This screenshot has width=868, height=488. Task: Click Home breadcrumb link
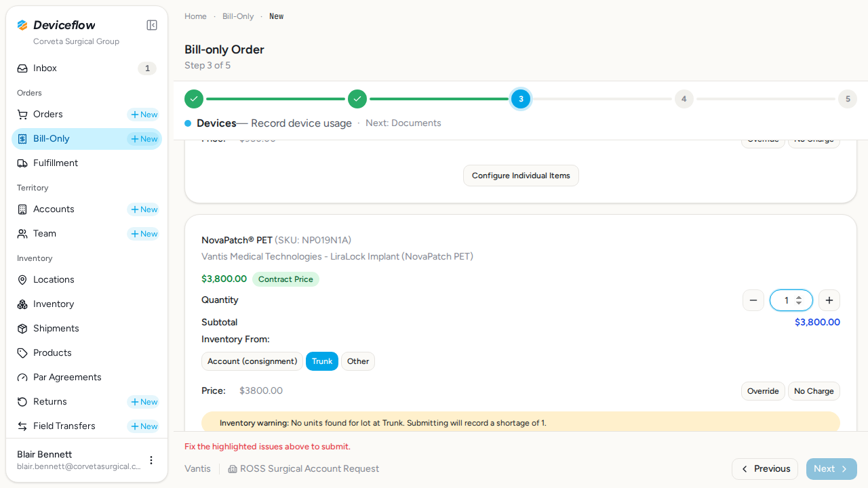pyautogui.click(x=195, y=16)
